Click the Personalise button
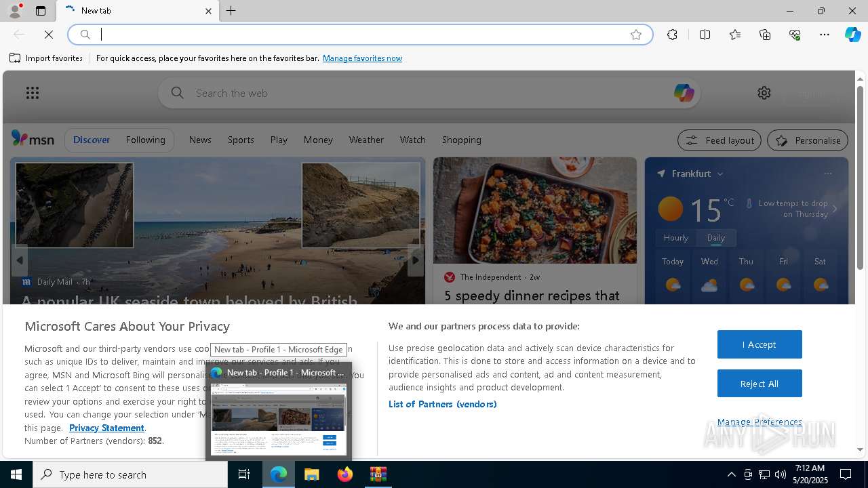The height and width of the screenshot is (488, 868). [x=808, y=140]
